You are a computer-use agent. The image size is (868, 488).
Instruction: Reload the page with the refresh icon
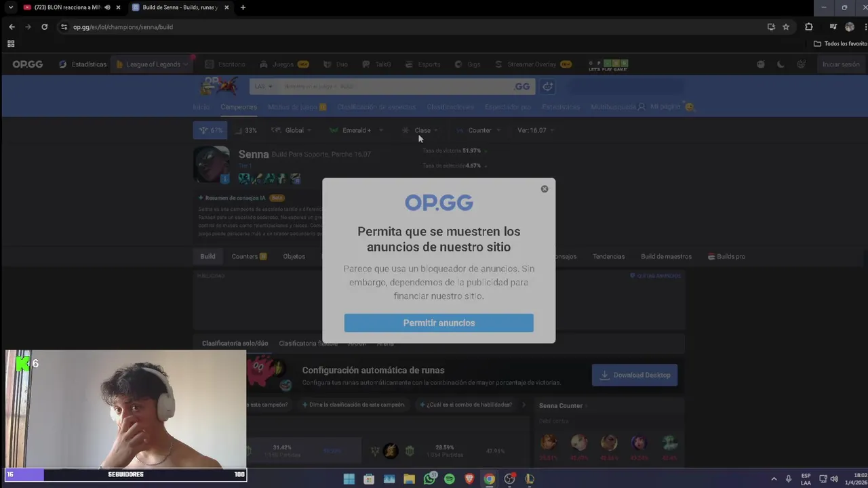45,27
